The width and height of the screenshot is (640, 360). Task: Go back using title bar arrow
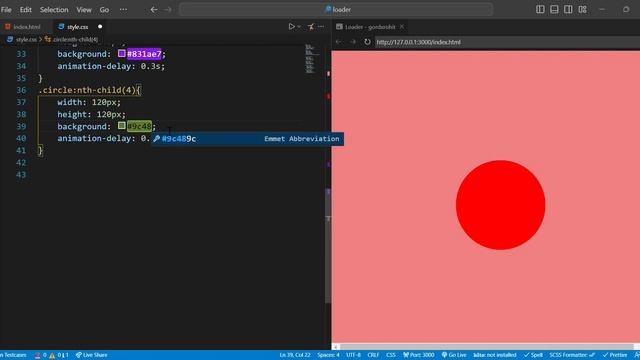coord(154,9)
